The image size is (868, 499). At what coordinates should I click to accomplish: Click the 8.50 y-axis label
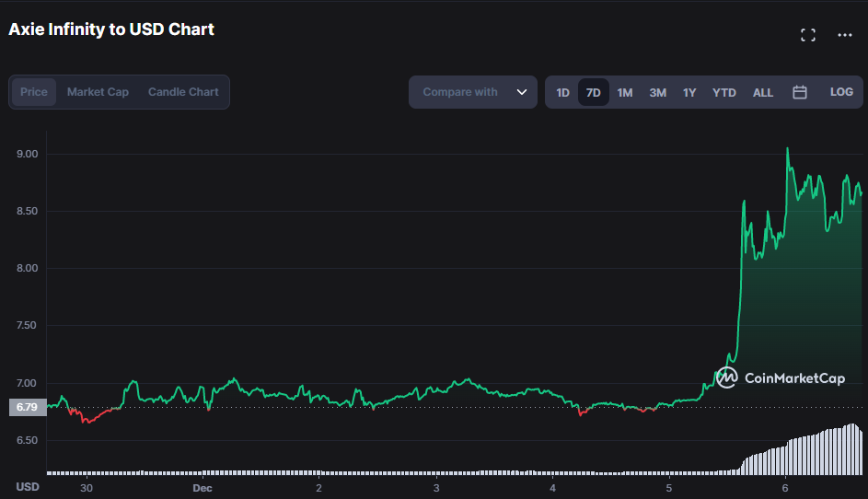[x=27, y=211]
